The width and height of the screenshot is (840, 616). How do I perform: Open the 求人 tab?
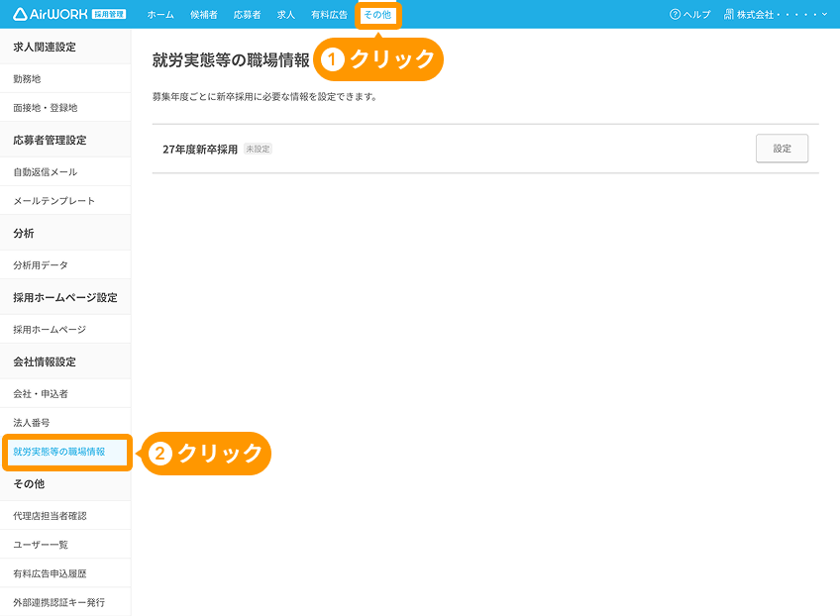(x=286, y=15)
